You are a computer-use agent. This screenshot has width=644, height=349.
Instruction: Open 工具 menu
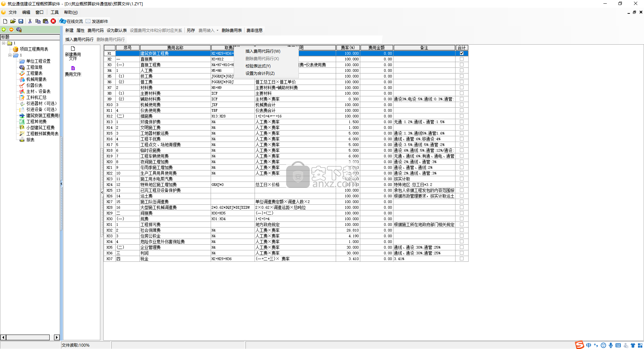(x=55, y=12)
